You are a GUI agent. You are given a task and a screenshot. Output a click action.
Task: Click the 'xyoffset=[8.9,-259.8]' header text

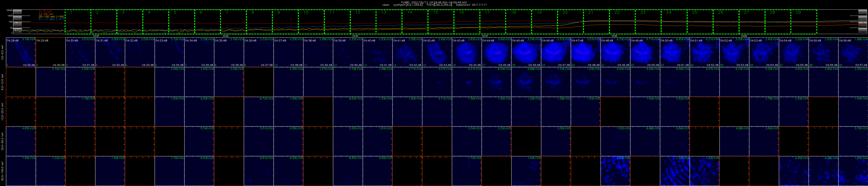click(x=408, y=5)
